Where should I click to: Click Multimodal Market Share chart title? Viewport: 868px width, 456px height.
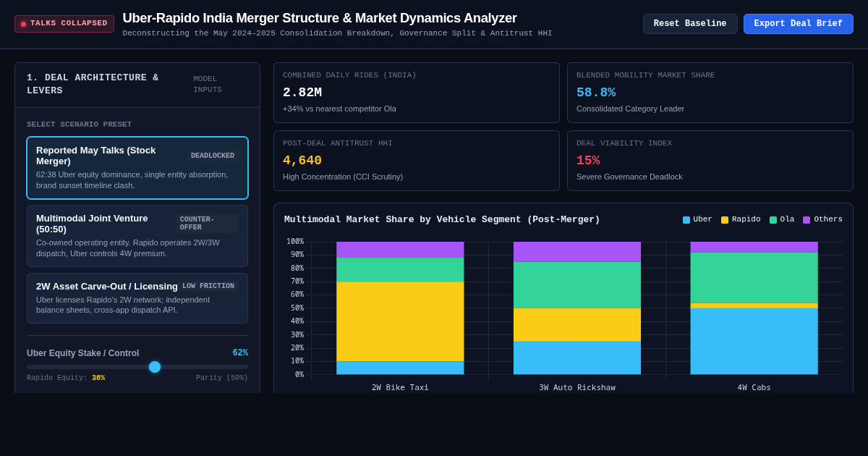coord(442,219)
